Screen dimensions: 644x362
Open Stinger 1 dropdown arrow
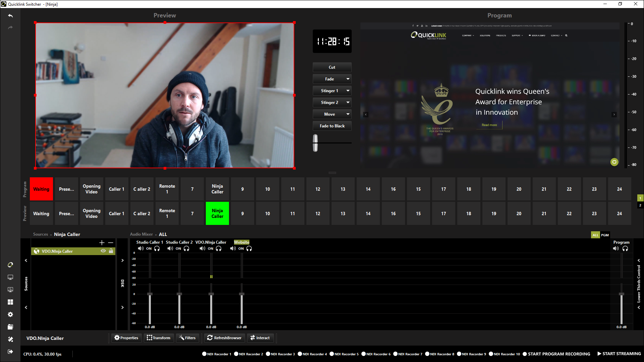click(348, 91)
